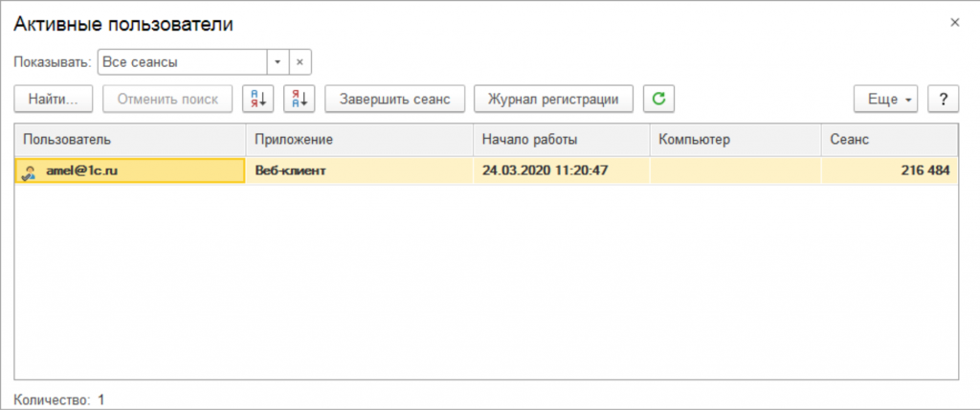Click the Приложение column header
980x410 pixels.
coord(359,140)
